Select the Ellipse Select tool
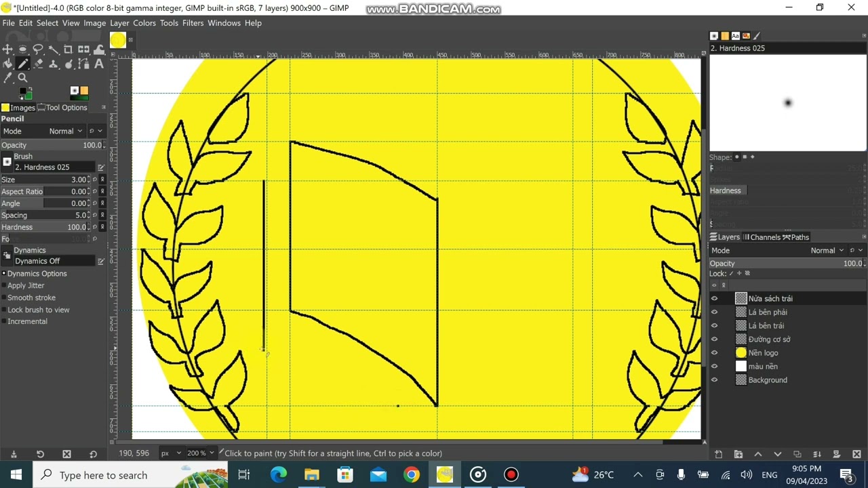This screenshot has height=488, width=868. [x=22, y=49]
